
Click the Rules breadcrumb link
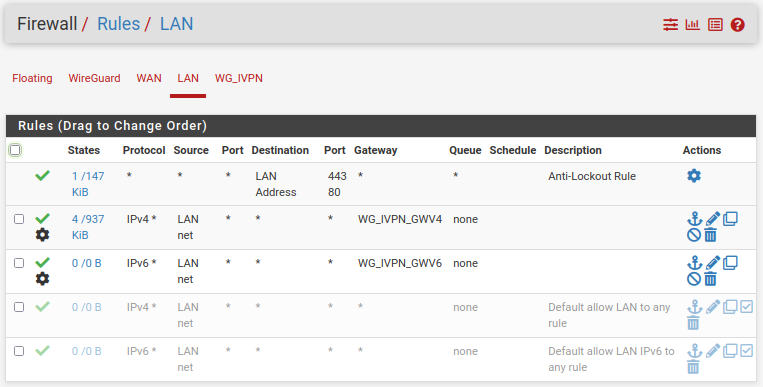[x=118, y=24]
